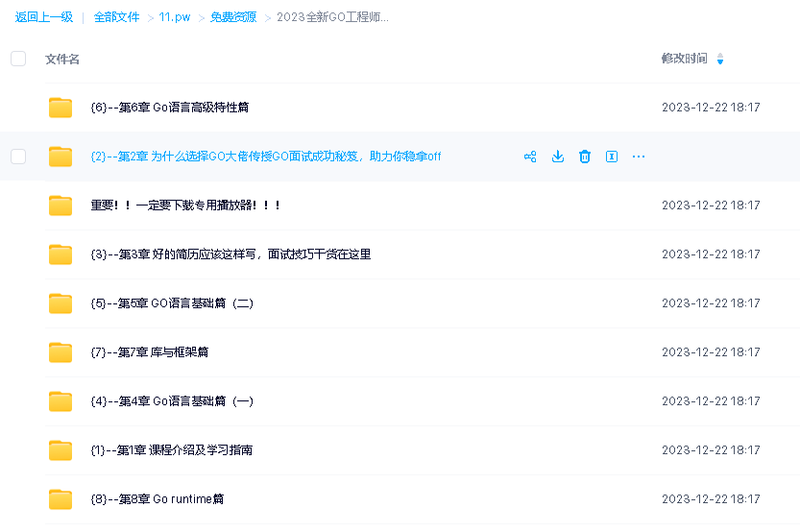The width and height of the screenshot is (800, 532).
Task: Click the share icon on hovered row
Action: 530,157
